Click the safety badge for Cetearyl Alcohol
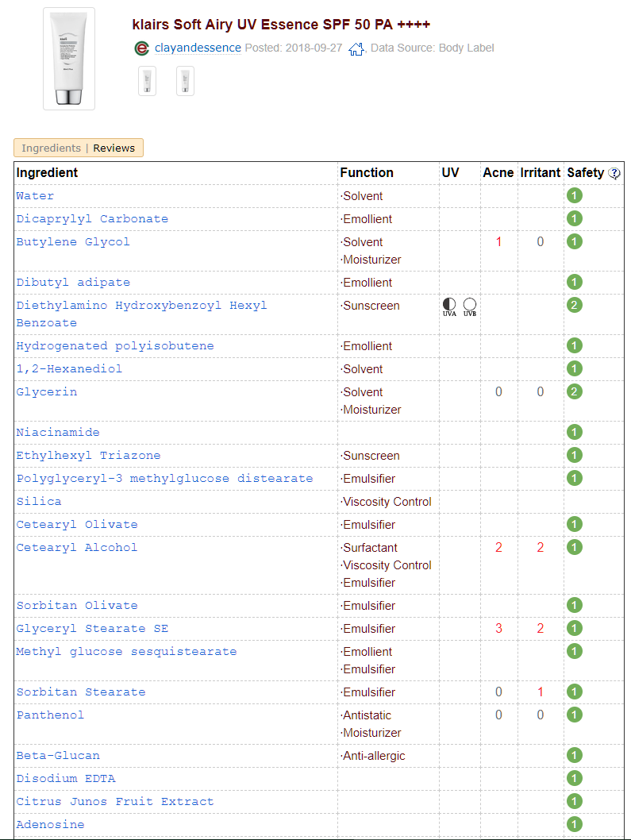 (x=574, y=548)
